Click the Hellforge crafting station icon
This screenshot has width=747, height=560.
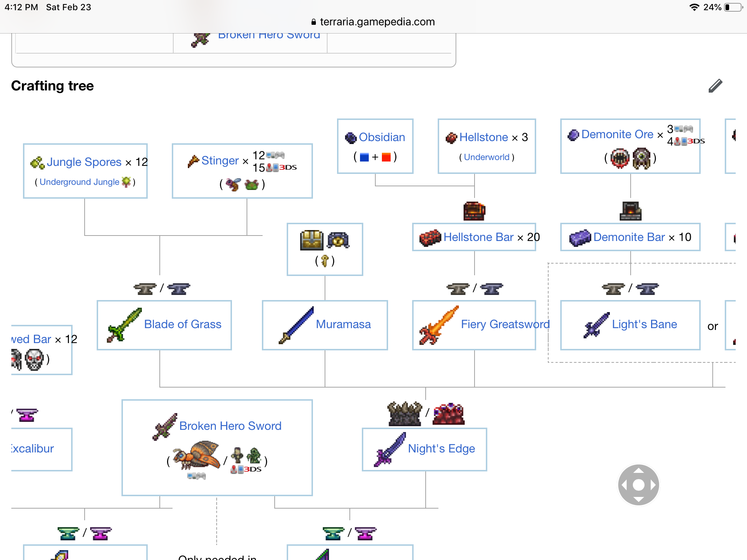tap(474, 211)
